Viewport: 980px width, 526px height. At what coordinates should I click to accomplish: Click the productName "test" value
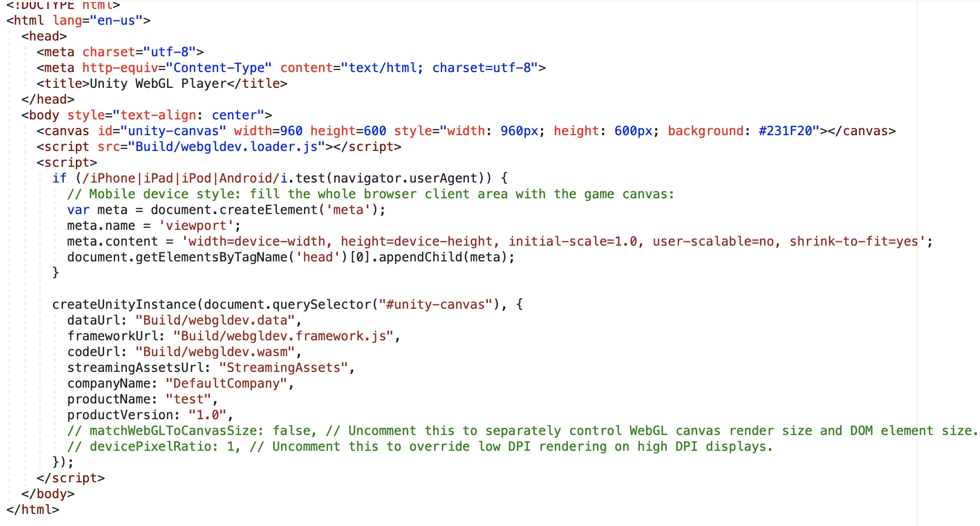[188, 399]
